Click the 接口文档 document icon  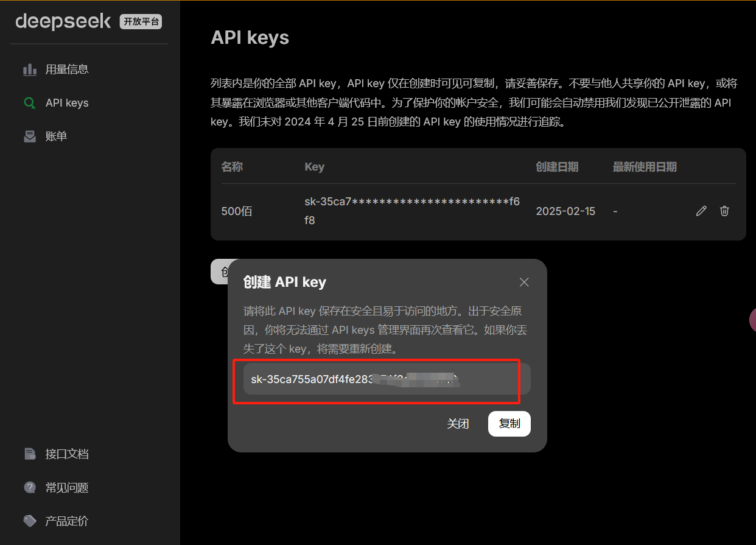[30, 454]
